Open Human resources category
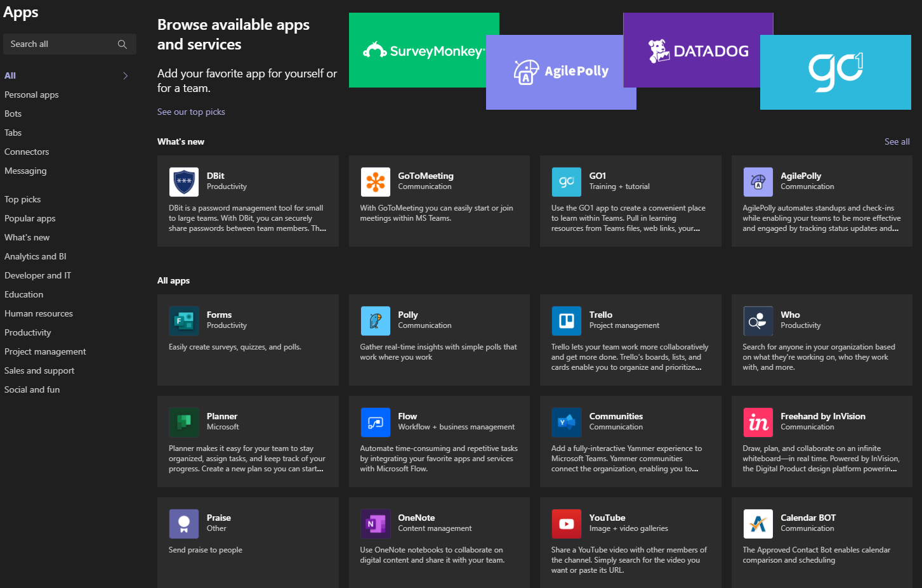 click(39, 313)
